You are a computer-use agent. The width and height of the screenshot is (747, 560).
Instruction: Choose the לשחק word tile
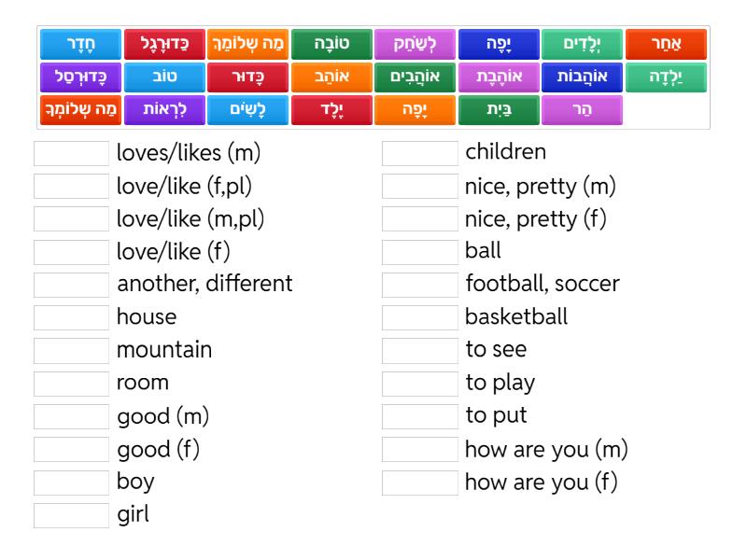[x=415, y=44]
